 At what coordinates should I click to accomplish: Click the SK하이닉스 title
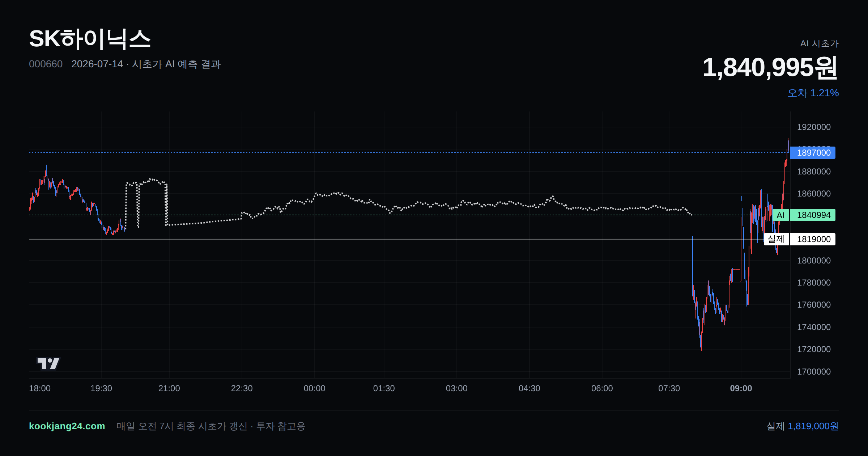tap(90, 39)
